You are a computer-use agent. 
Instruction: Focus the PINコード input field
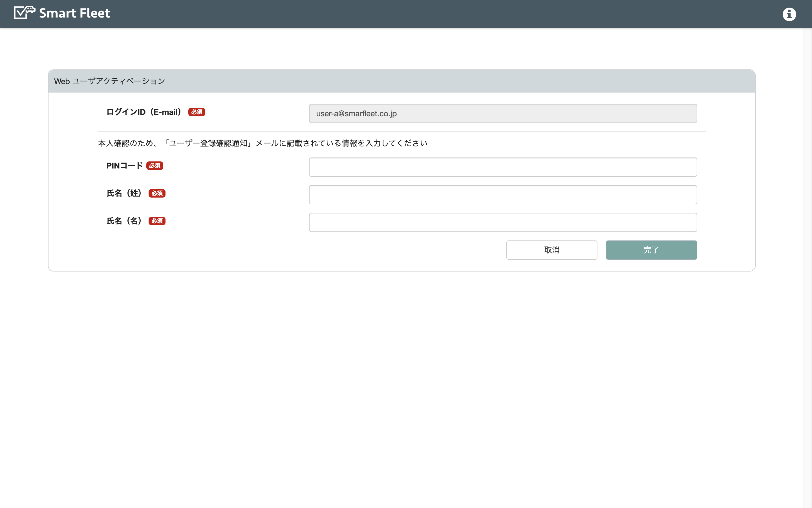503,167
